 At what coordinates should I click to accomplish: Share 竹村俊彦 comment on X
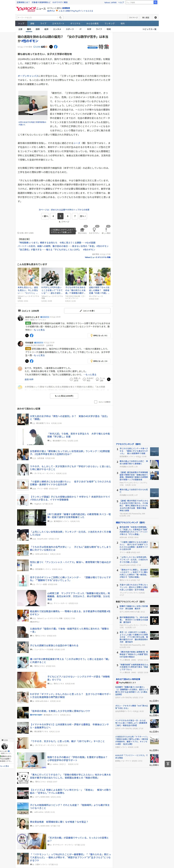point(27,361)
